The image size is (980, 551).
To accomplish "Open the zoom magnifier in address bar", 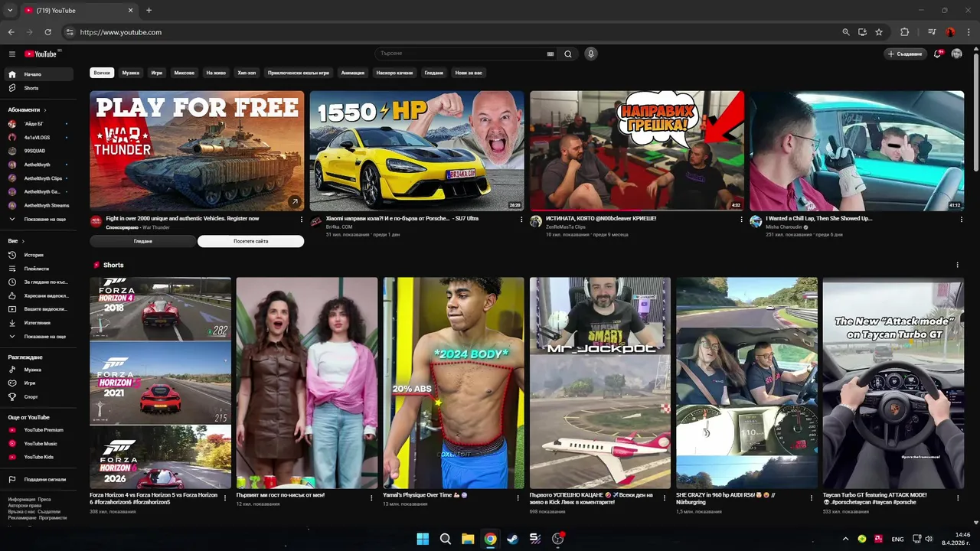I will (846, 32).
